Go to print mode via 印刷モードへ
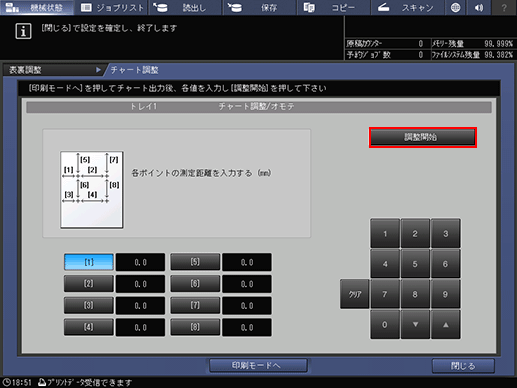Viewport: 517px width, 388px height. (258, 365)
